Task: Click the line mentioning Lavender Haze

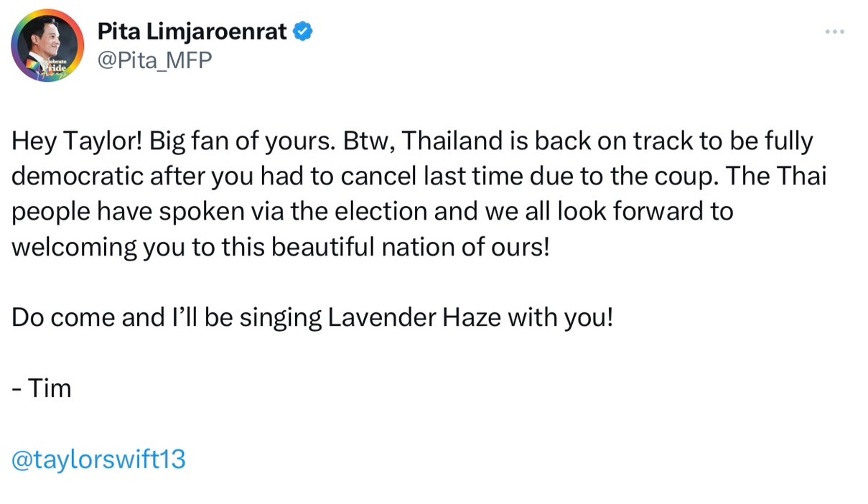Action: point(312,317)
